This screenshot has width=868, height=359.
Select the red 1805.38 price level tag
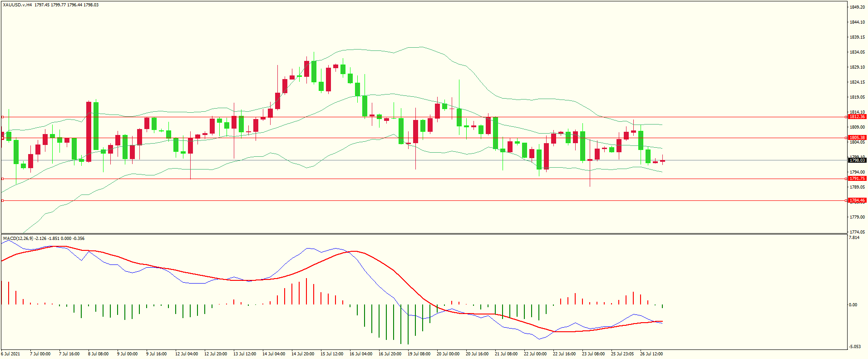[857, 138]
